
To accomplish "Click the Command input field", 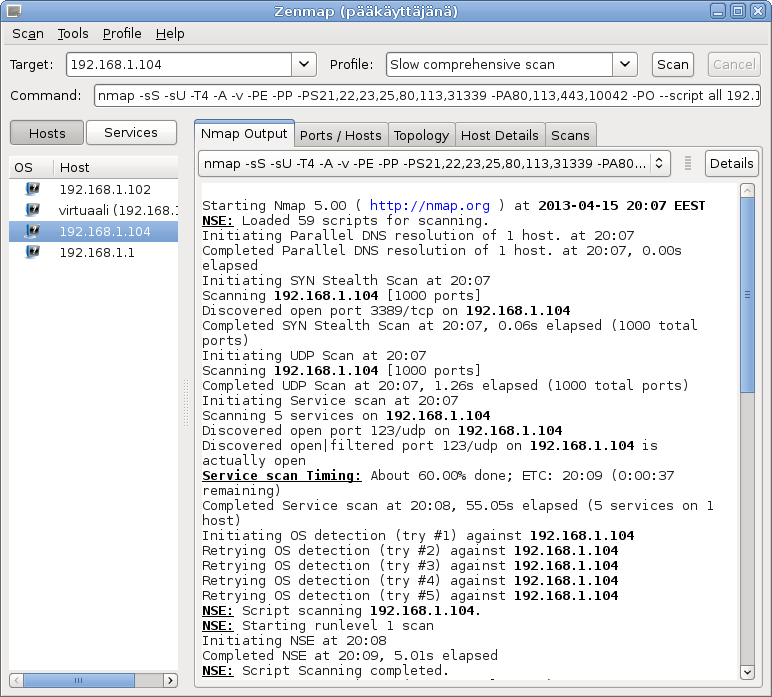I will click(x=427, y=95).
